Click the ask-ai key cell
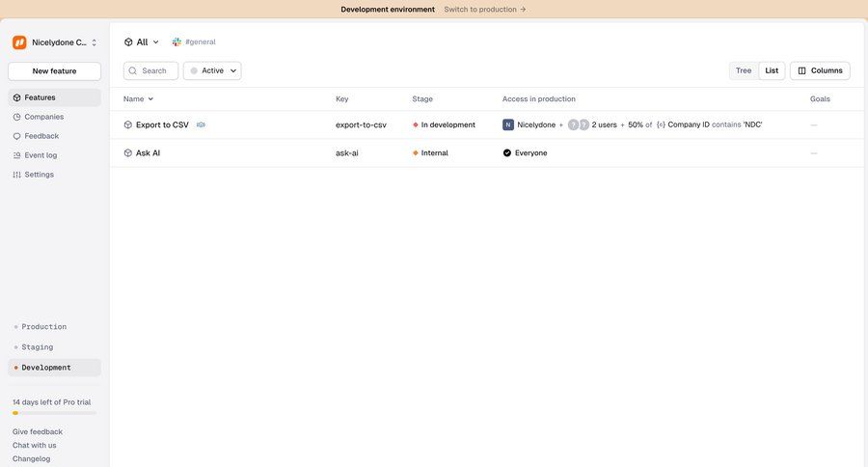The image size is (868, 467). pos(347,152)
